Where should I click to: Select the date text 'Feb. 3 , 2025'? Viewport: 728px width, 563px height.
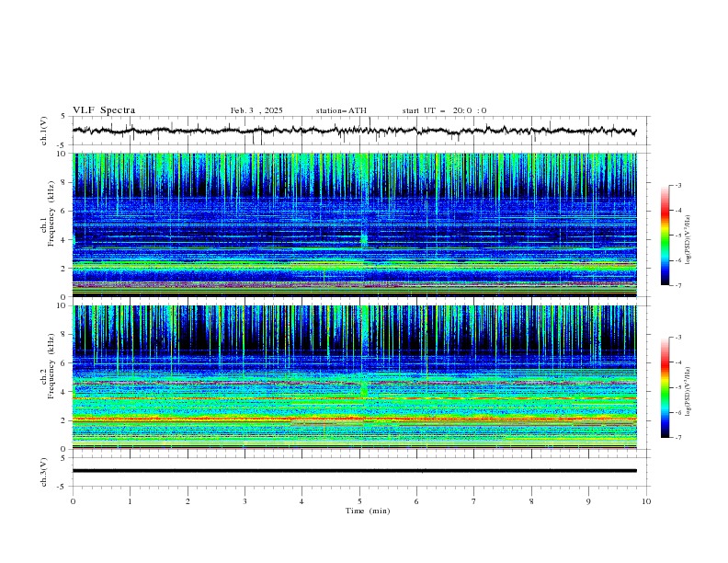tap(256, 110)
